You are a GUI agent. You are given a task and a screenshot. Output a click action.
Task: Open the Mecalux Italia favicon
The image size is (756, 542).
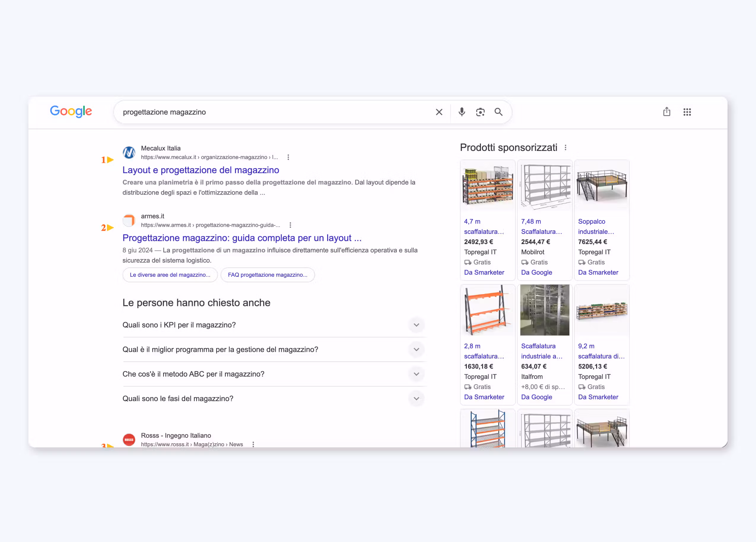(x=129, y=153)
